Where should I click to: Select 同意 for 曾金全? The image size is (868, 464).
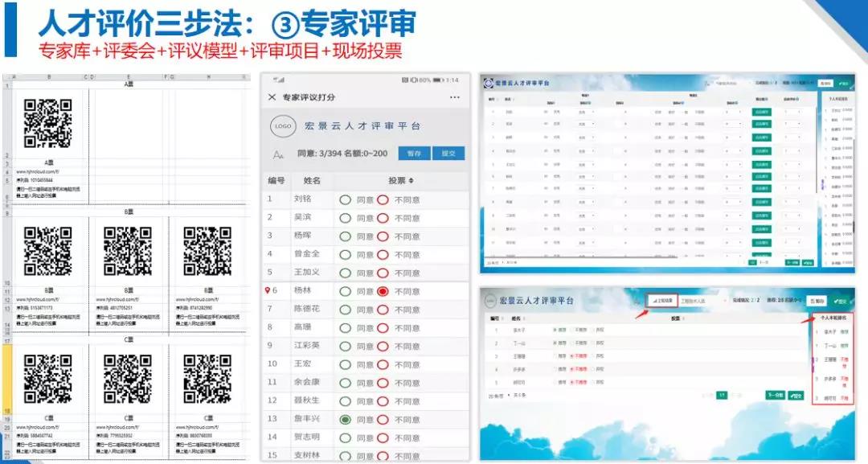(346, 255)
